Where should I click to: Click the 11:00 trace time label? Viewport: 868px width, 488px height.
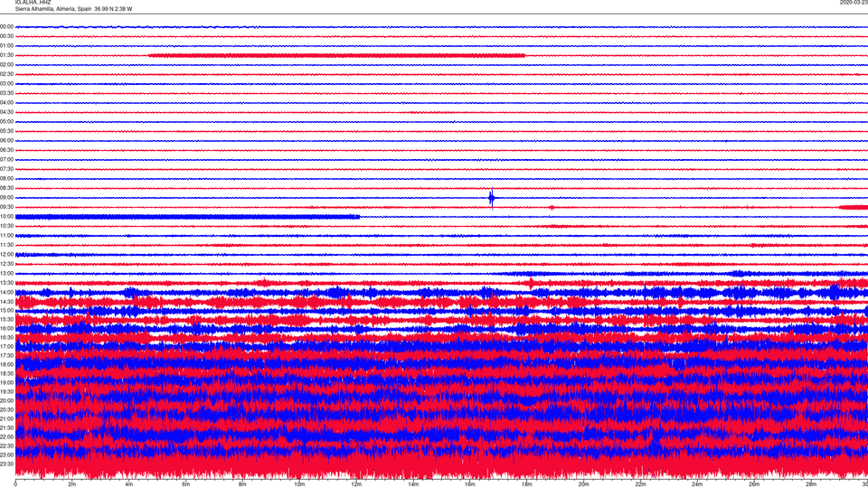pyautogui.click(x=6, y=235)
